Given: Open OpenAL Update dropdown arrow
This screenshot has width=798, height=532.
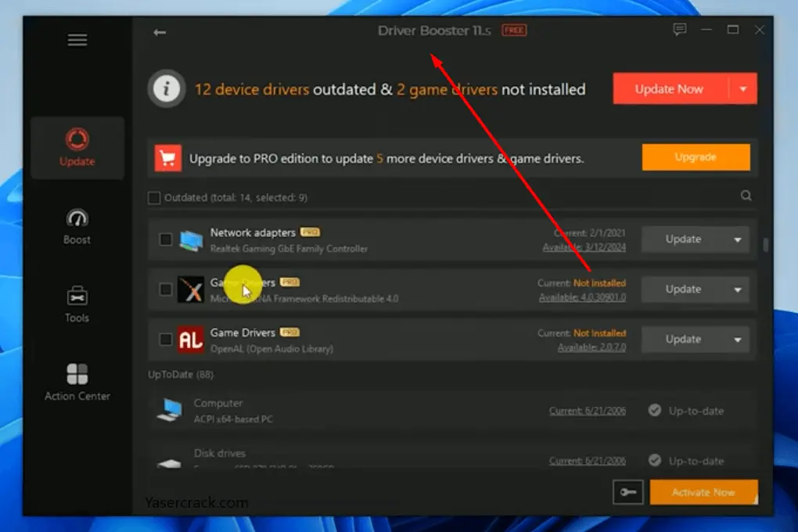Looking at the screenshot, I should 737,340.
